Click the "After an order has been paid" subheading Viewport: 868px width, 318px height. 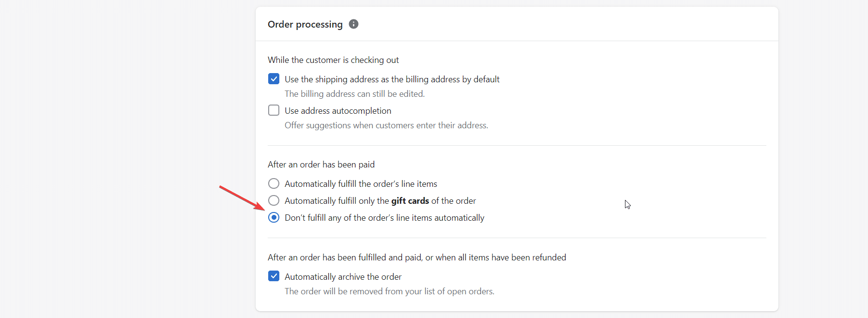click(321, 165)
